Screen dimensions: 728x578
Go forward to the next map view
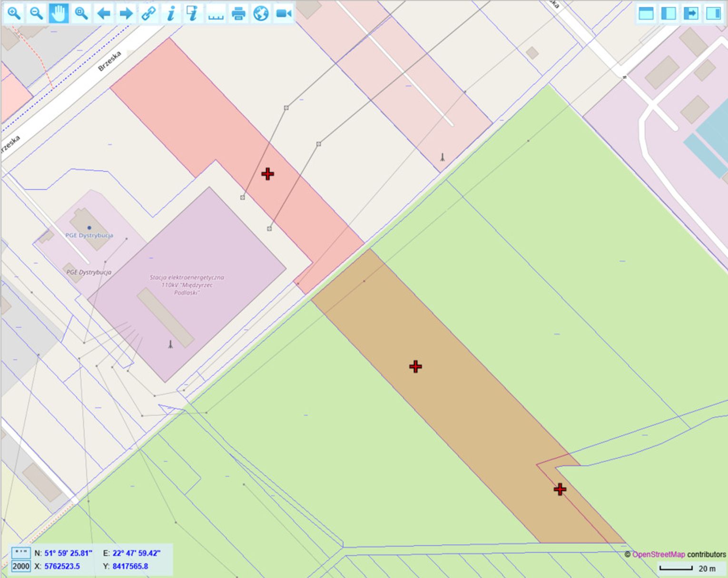tap(126, 13)
